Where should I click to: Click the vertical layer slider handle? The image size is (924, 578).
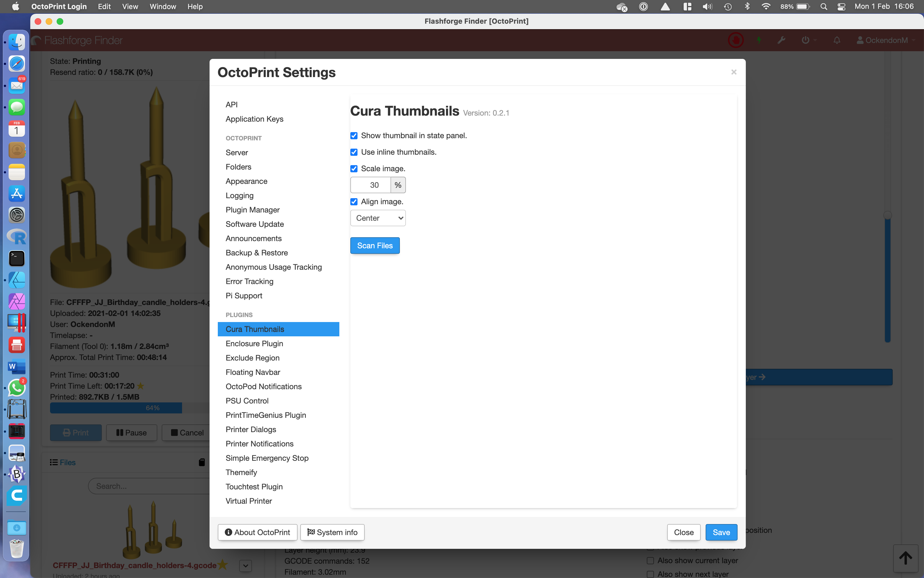(x=888, y=215)
